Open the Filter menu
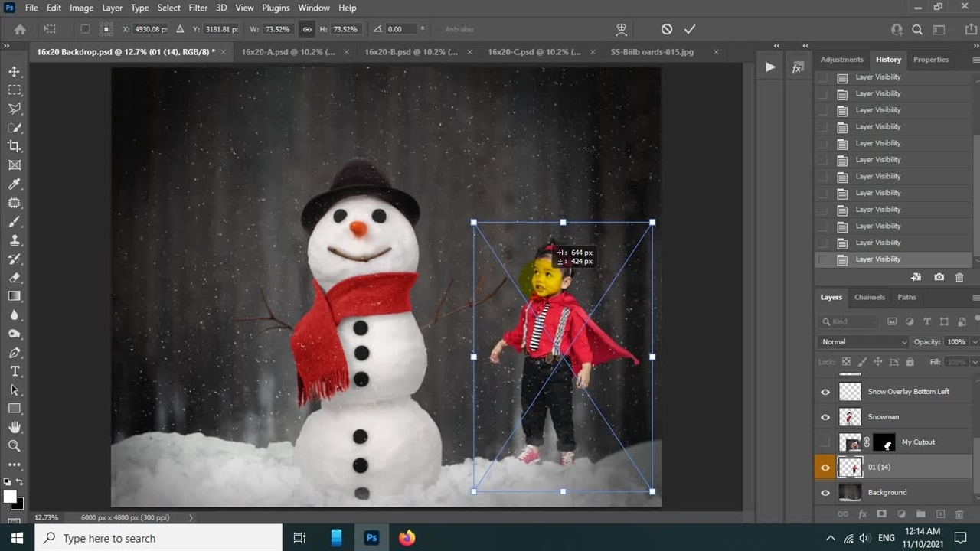The image size is (980, 551). tap(198, 8)
